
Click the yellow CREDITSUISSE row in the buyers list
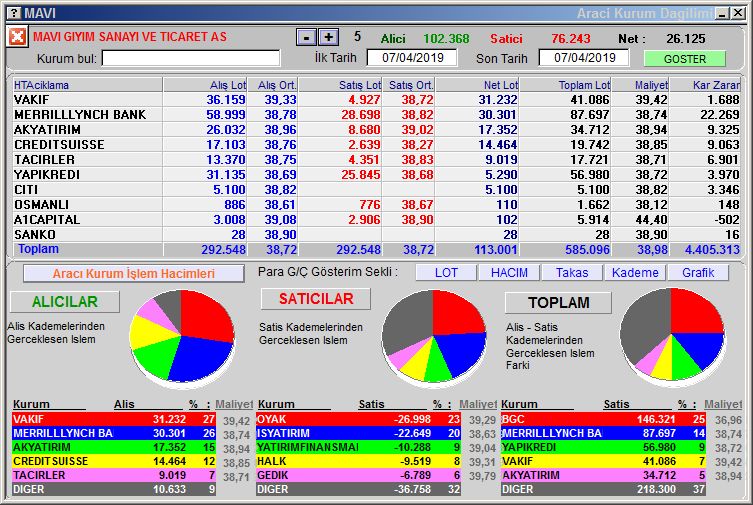[114, 461]
